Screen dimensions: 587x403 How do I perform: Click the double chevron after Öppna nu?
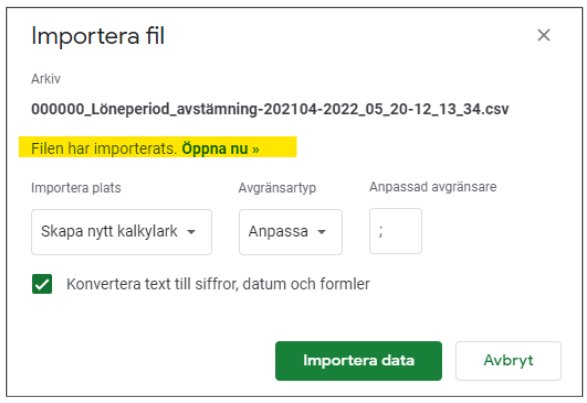[256, 149]
